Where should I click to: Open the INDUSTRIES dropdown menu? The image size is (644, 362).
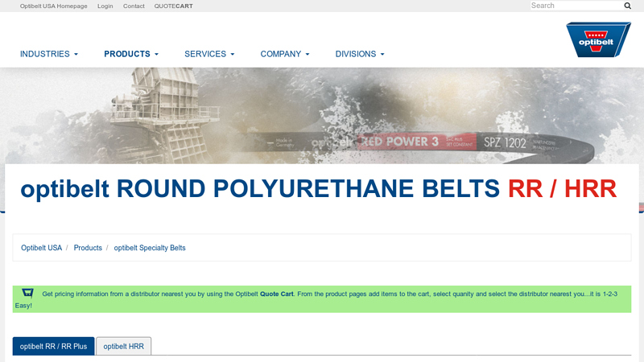pyautogui.click(x=49, y=54)
